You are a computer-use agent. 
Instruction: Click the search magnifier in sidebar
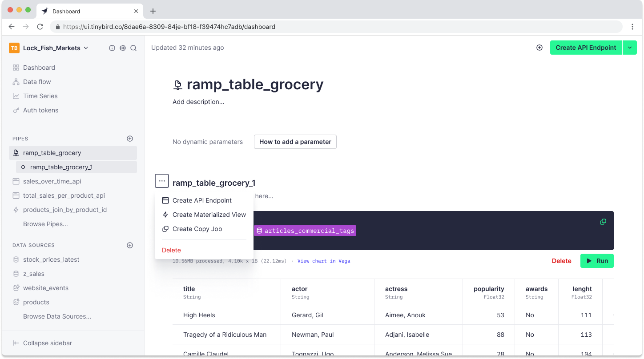pos(133,48)
